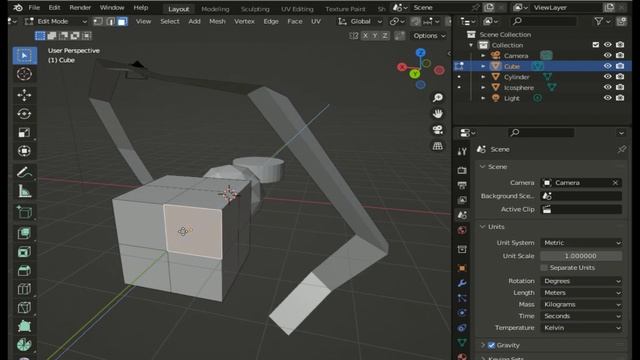The width and height of the screenshot is (640, 360).
Task: Open the Tool properties tab
Action: click(462, 151)
